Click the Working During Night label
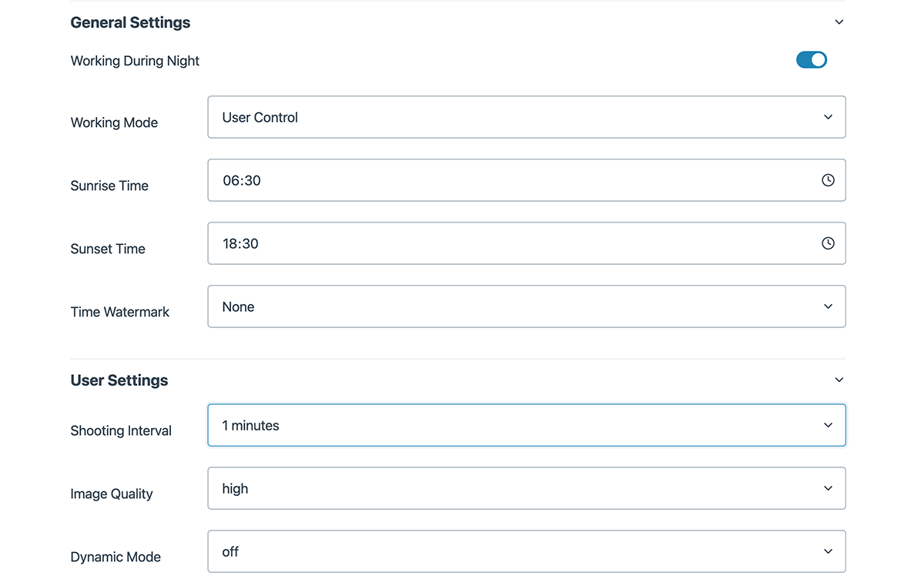924x586 pixels. (135, 61)
